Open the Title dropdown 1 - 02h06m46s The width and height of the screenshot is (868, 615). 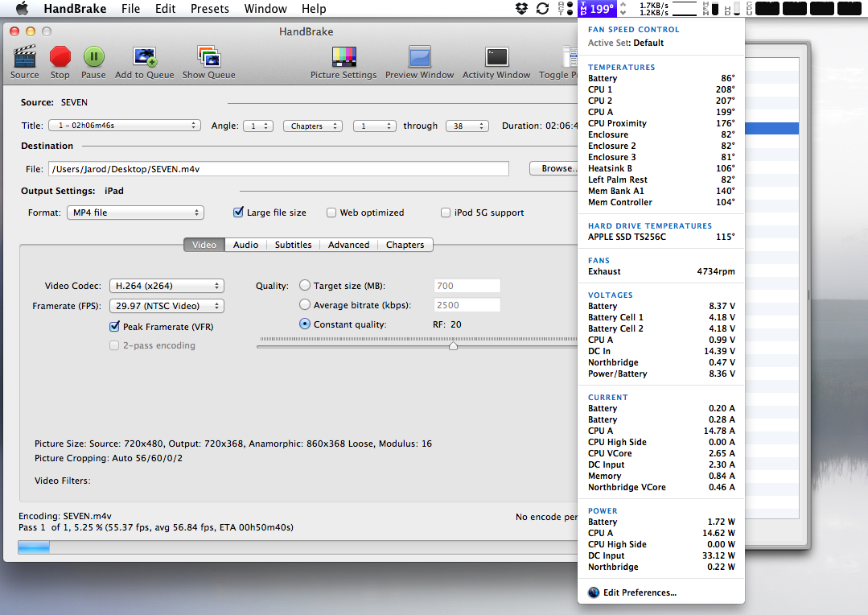125,126
